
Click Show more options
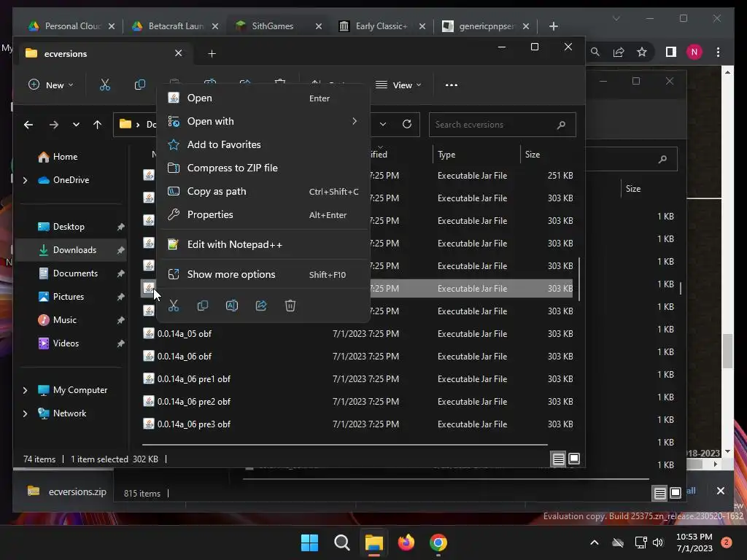pos(264,275)
